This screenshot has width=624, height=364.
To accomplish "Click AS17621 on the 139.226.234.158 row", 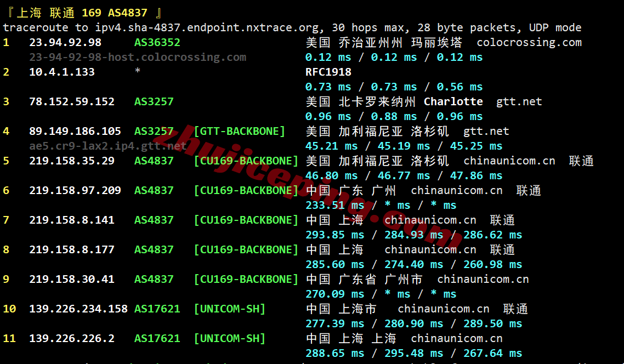I will [x=157, y=309].
